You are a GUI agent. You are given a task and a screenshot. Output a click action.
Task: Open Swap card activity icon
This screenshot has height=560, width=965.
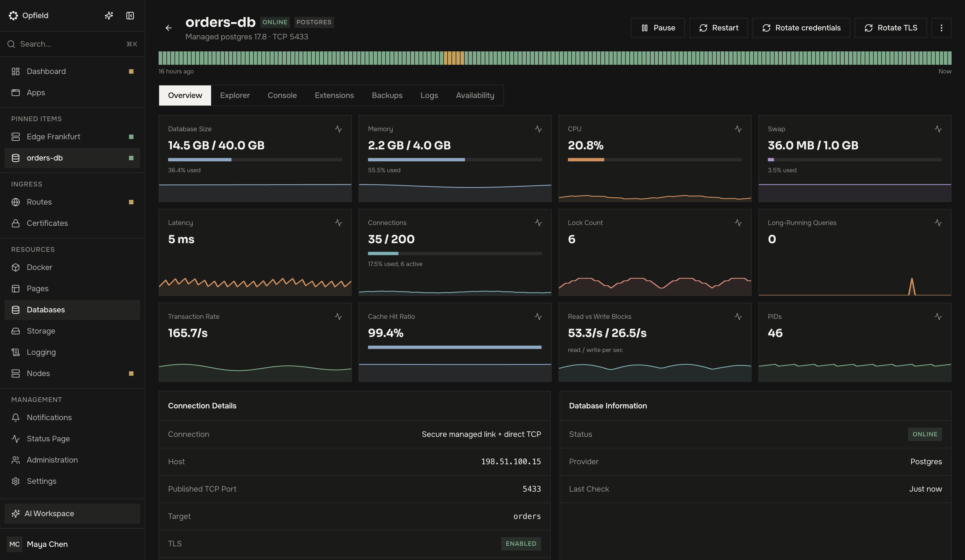[x=938, y=129]
